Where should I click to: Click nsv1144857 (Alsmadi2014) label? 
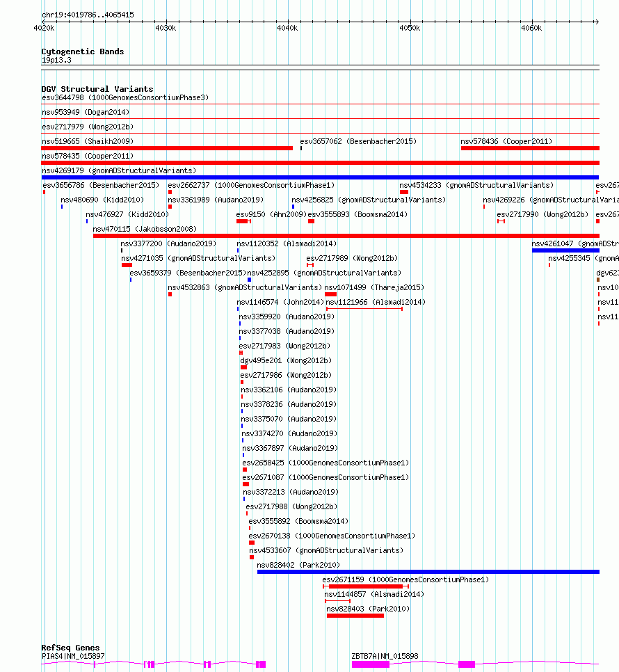[x=374, y=594]
